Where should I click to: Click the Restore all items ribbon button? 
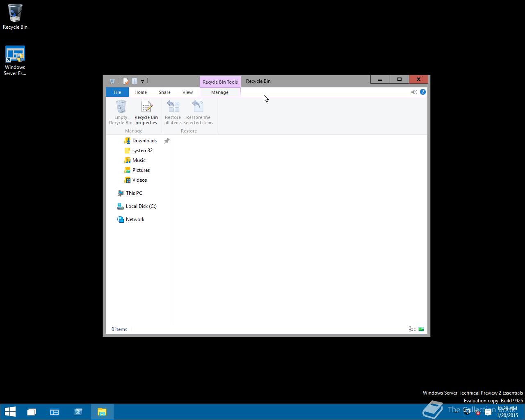pos(173,113)
